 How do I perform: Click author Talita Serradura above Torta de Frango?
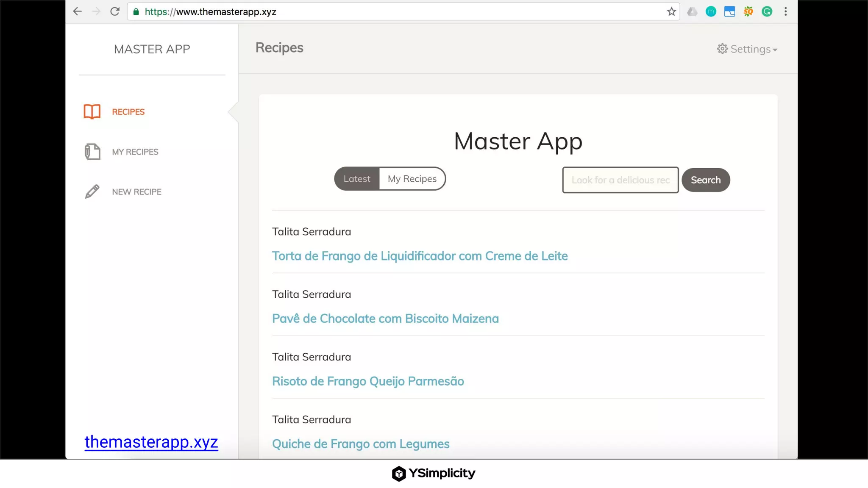click(x=312, y=232)
